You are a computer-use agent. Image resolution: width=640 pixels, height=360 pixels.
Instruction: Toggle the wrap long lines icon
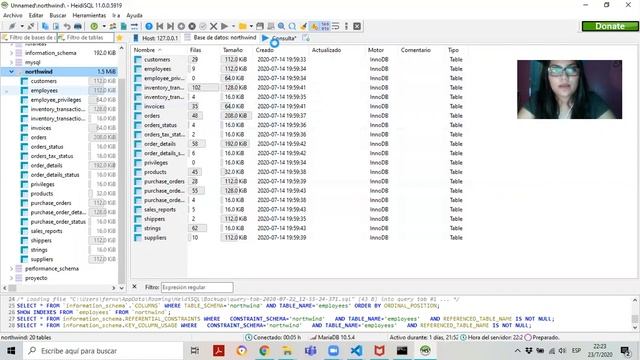(x=336, y=26)
